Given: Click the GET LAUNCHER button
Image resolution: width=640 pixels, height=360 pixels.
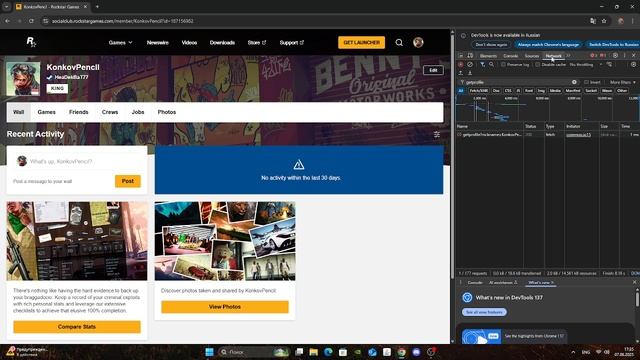Looking at the screenshot, I should click(361, 42).
